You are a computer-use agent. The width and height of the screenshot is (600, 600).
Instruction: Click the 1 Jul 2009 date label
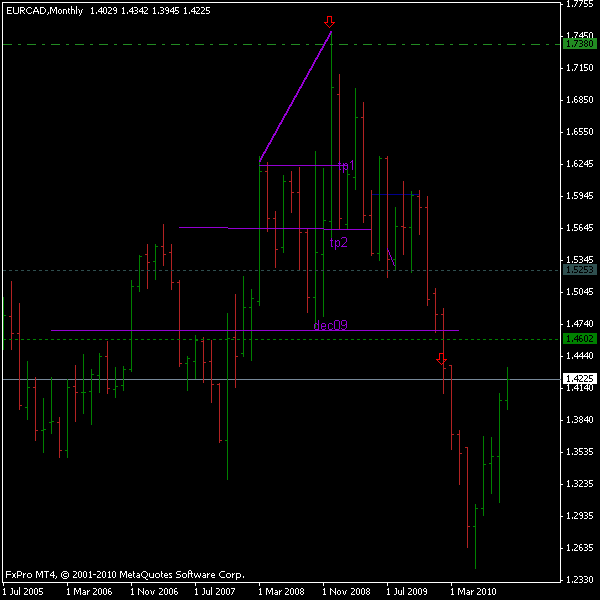coord(406,591)
